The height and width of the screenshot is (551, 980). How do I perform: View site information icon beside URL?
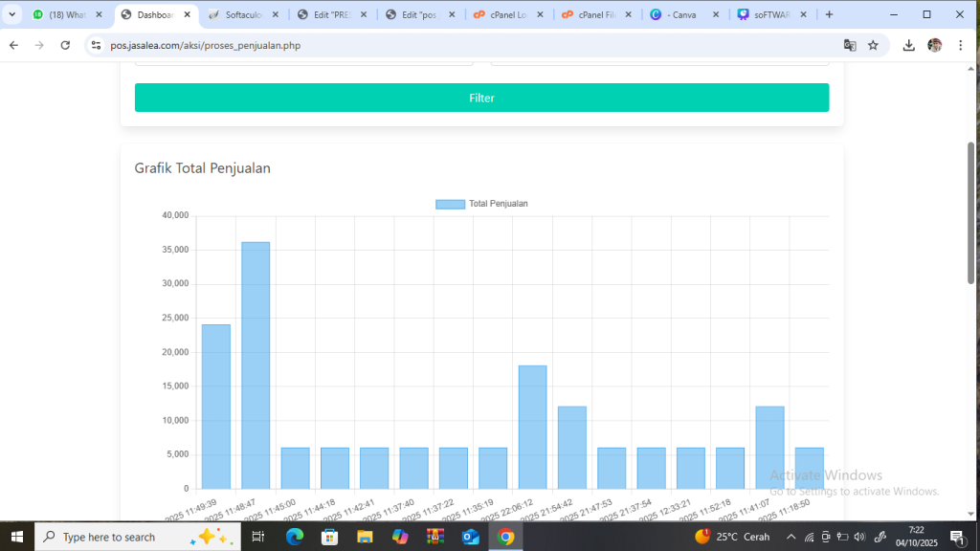96,45
